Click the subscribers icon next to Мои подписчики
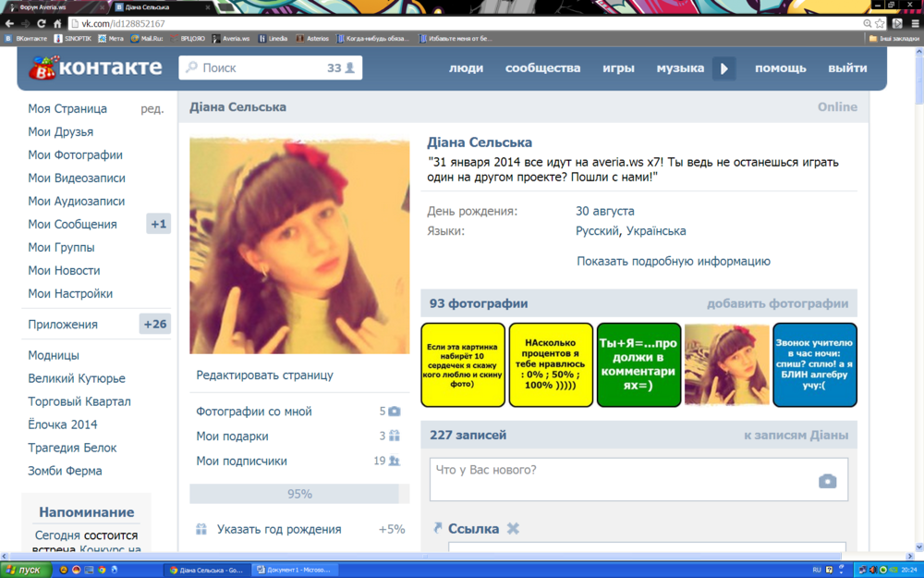 pos(393,461)
